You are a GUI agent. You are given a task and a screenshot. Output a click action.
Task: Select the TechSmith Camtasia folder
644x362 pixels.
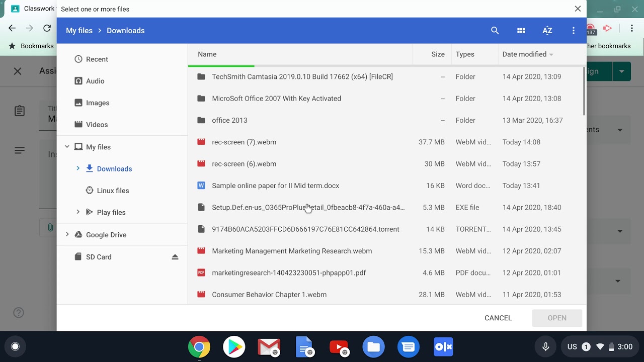coord(386,77)
